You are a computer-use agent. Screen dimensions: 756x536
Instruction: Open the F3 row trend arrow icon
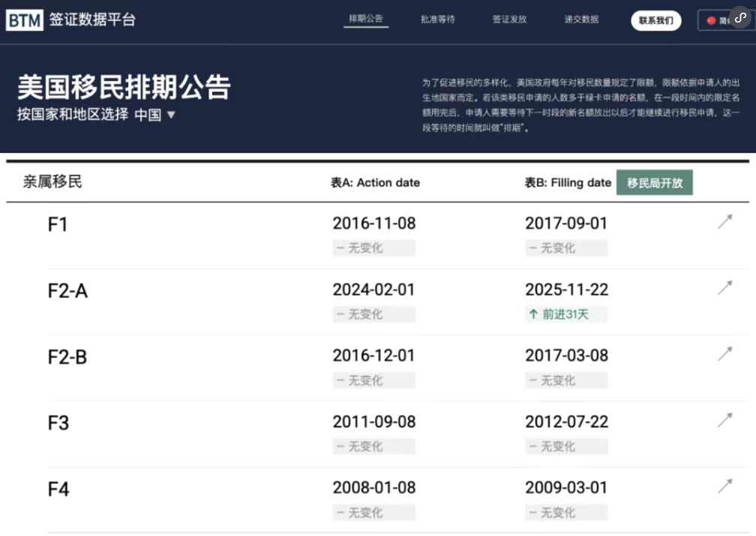pos(724,420)
